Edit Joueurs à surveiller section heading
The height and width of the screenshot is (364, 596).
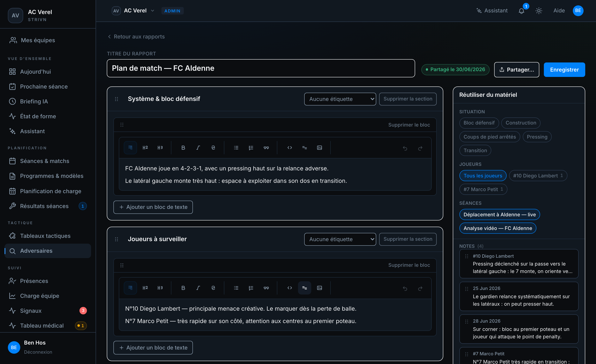pyautogui.click(x=157, y=239)
